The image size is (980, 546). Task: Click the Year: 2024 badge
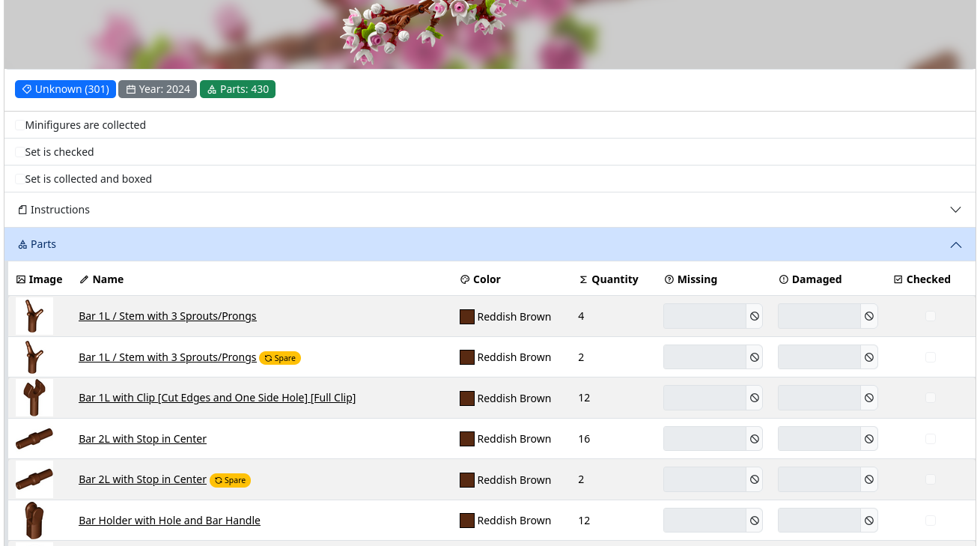click(157, 89)
